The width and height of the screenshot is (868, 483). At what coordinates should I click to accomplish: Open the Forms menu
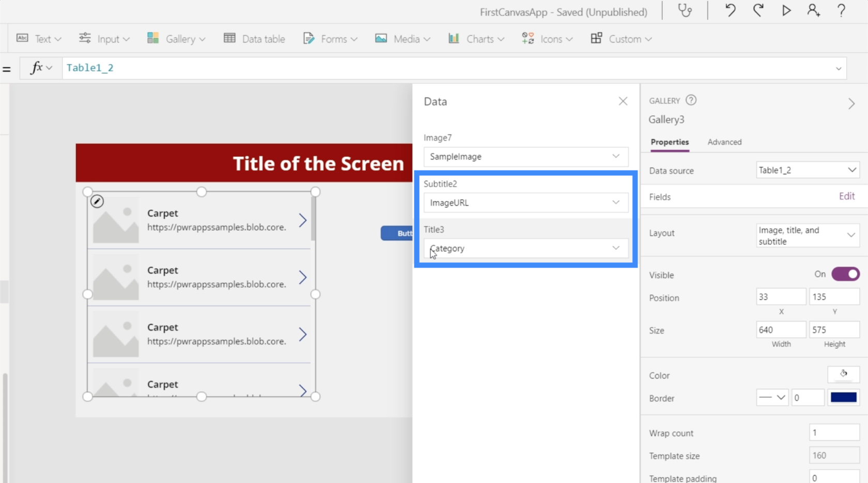[330, 39]
